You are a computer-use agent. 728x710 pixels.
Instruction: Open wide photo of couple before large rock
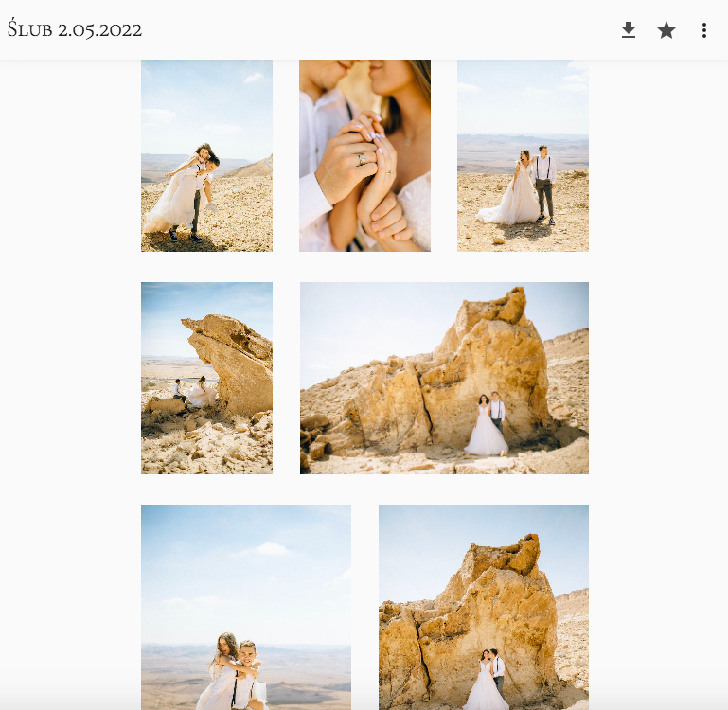coord(444,378)
